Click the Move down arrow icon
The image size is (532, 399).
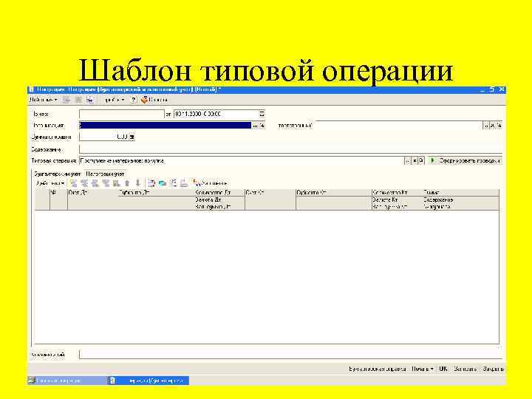point(137,183)
